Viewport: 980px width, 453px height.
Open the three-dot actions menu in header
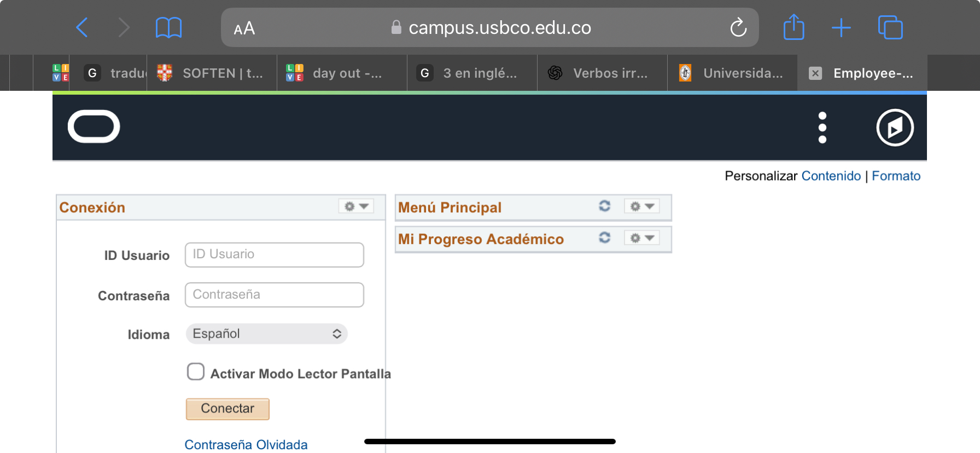coord(822,127)
